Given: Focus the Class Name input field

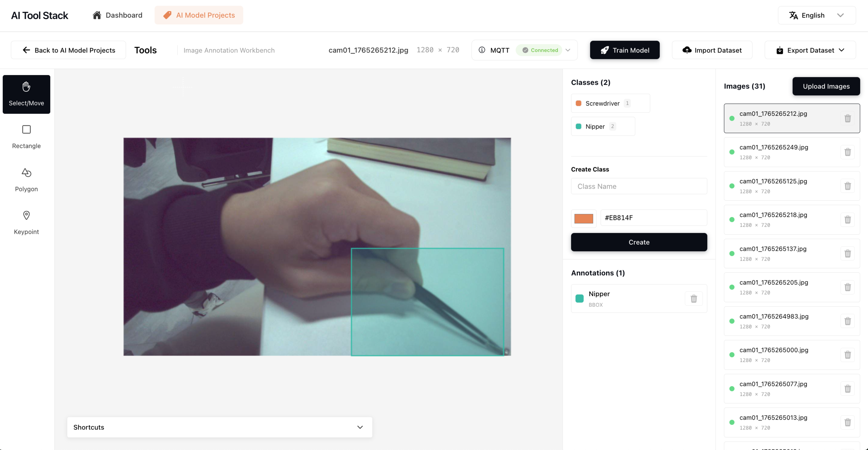Looking at the screenshot, I should [x=639, y=186].
